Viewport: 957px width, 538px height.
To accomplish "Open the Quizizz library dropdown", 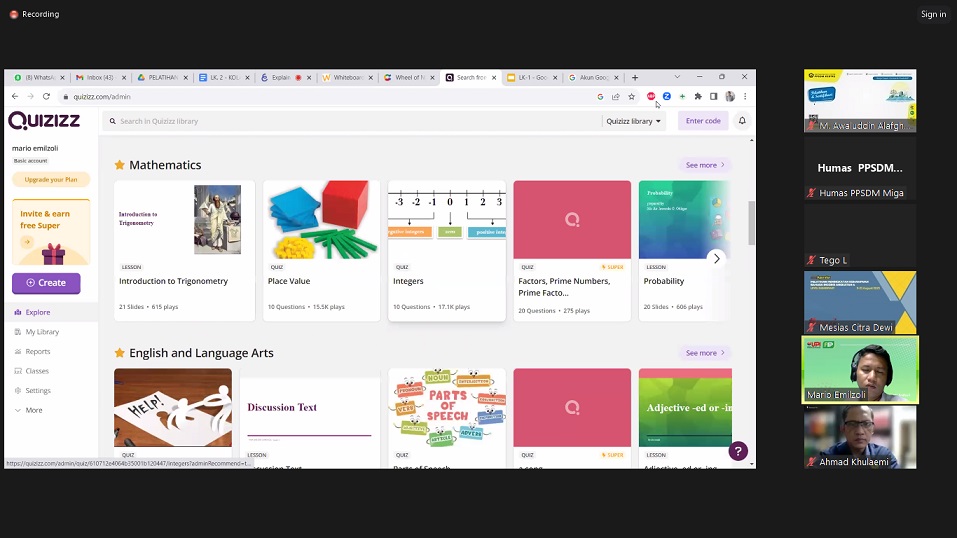I will [633, 121].
